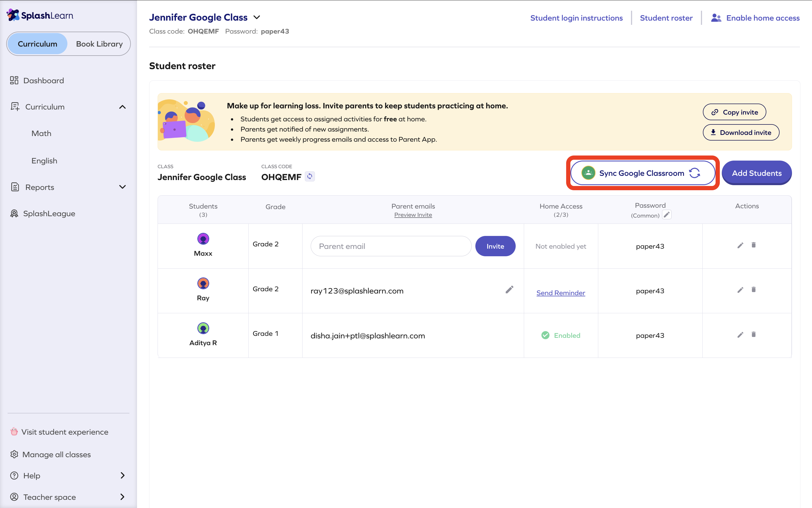Image resolution: width=812 pixels, height=508 pixels.
Task: Click the Manage all classes gear icon
Action: (x=14, y=454)
